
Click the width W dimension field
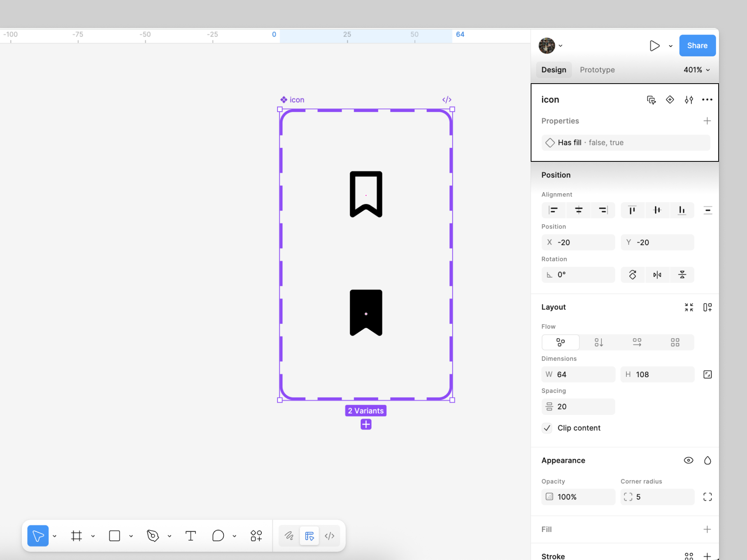click(x=578, y=374)
